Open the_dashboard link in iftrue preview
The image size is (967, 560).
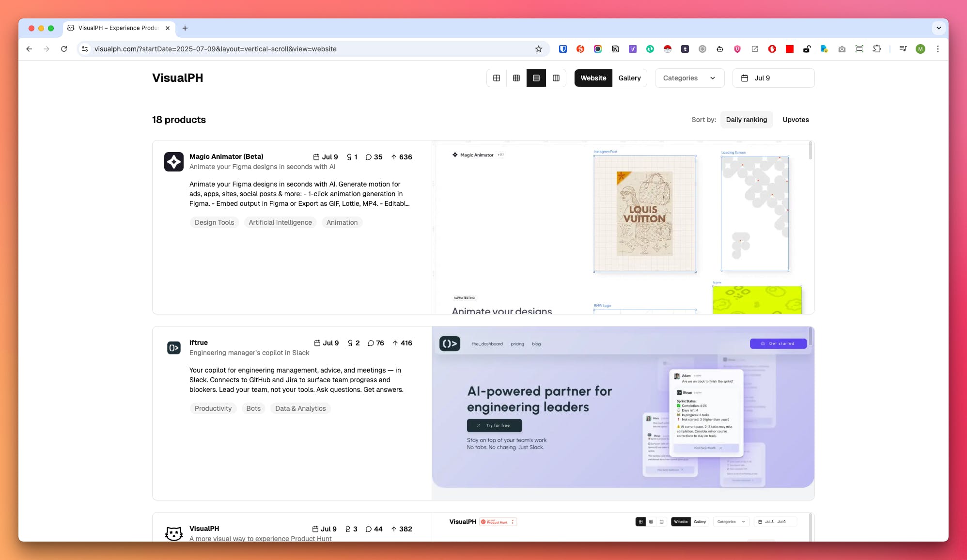(487, 344)
